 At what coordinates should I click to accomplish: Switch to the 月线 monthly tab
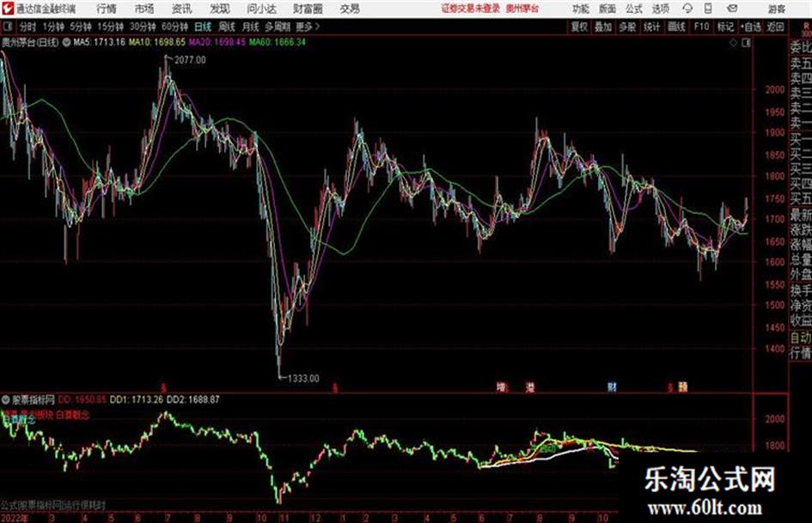(251, 27)
